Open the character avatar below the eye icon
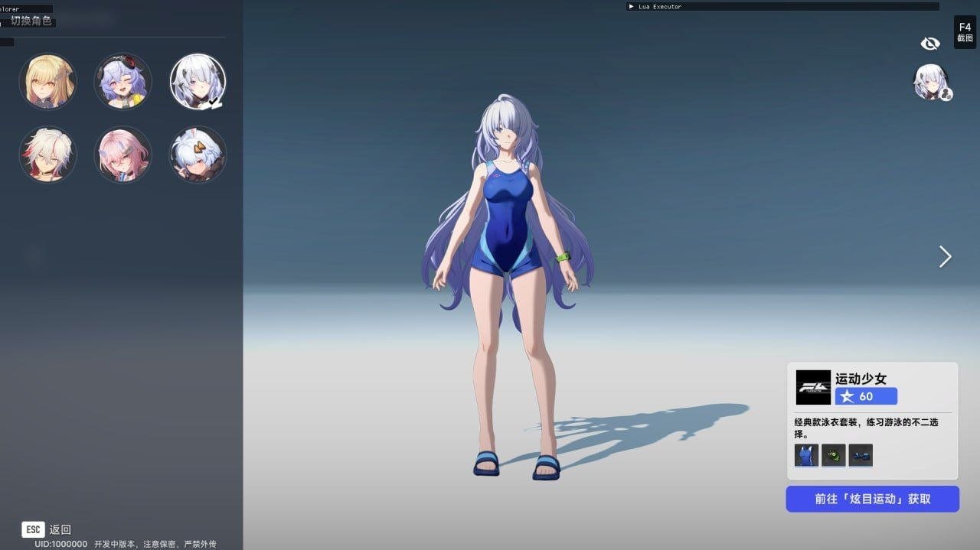 (x=933, y=83)
